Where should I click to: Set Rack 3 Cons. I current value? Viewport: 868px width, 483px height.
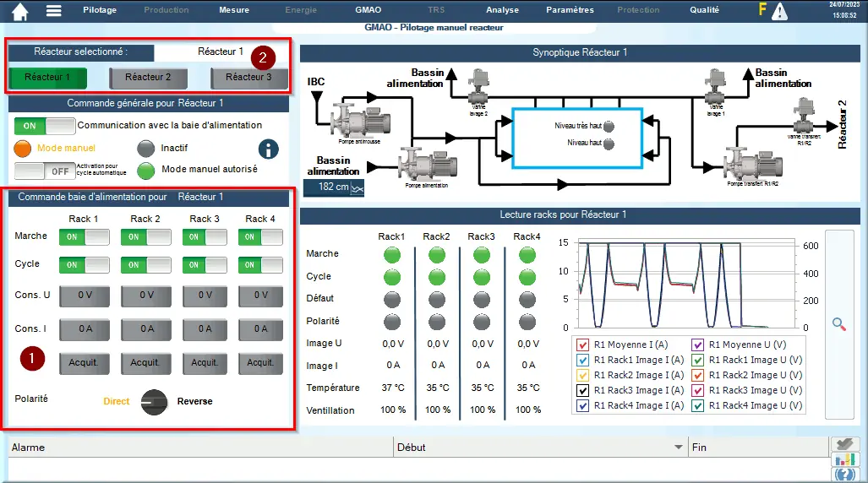click(205, 329)
